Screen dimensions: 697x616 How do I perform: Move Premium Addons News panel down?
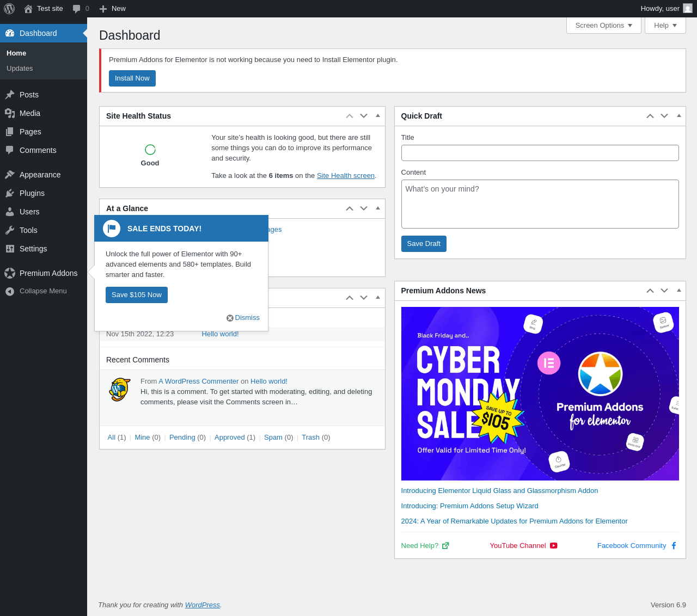[664, 291]
